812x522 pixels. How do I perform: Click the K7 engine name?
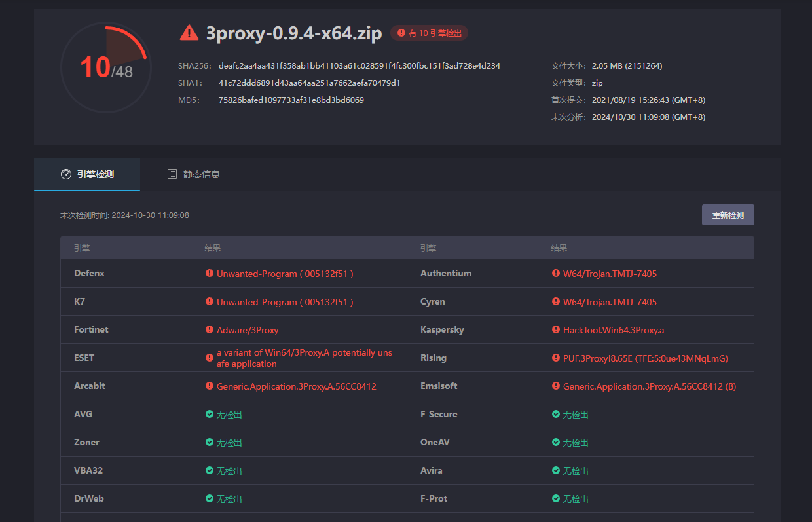pyautogui.click(x=79, y=301)
